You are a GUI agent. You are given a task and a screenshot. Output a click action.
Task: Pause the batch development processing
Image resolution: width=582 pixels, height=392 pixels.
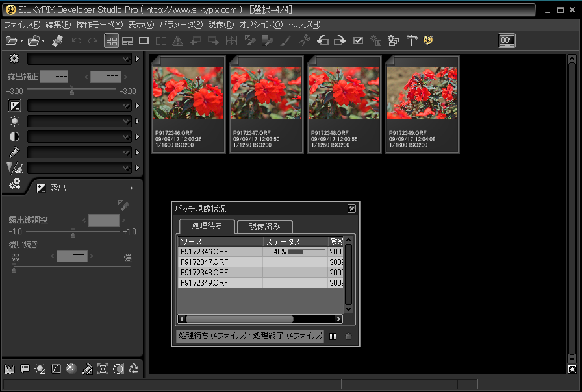[333, 336]
